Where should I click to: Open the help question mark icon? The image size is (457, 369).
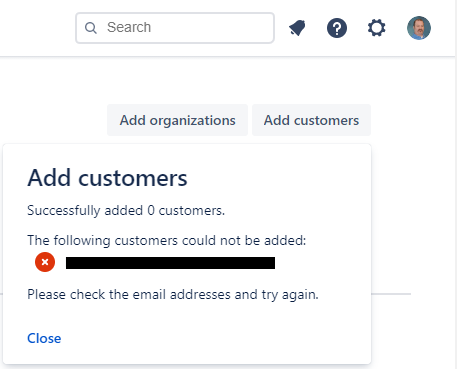(x=337, y=28)
